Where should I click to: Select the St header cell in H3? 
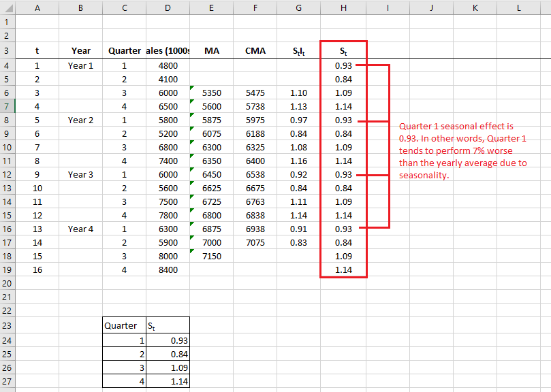(x=343, y=51)
